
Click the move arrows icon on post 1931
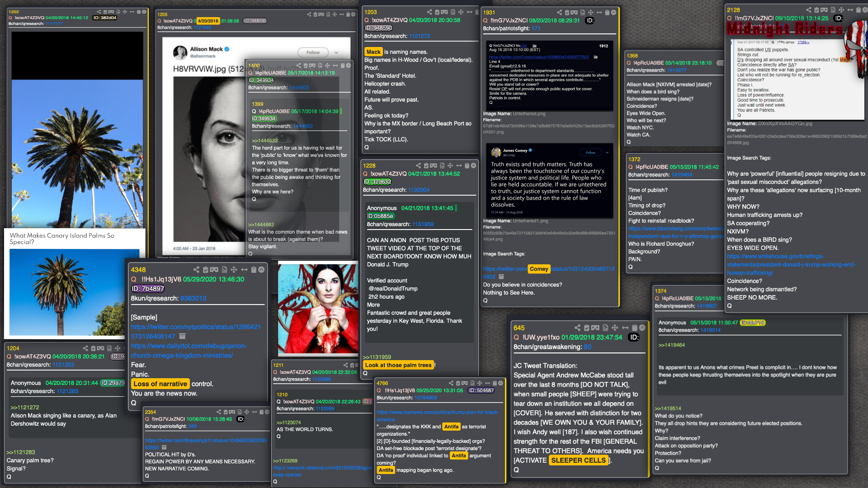(x=591, y=13)
